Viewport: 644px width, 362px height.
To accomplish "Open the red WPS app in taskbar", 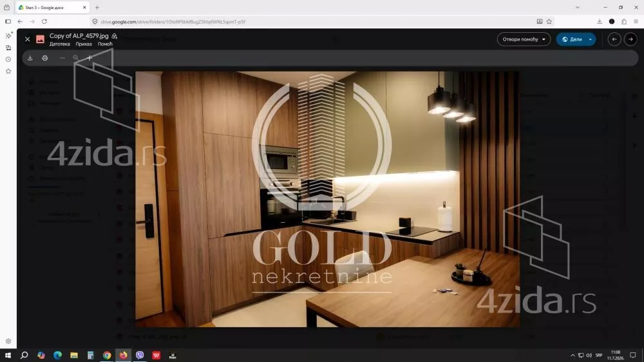I will [x=156, y=355].
